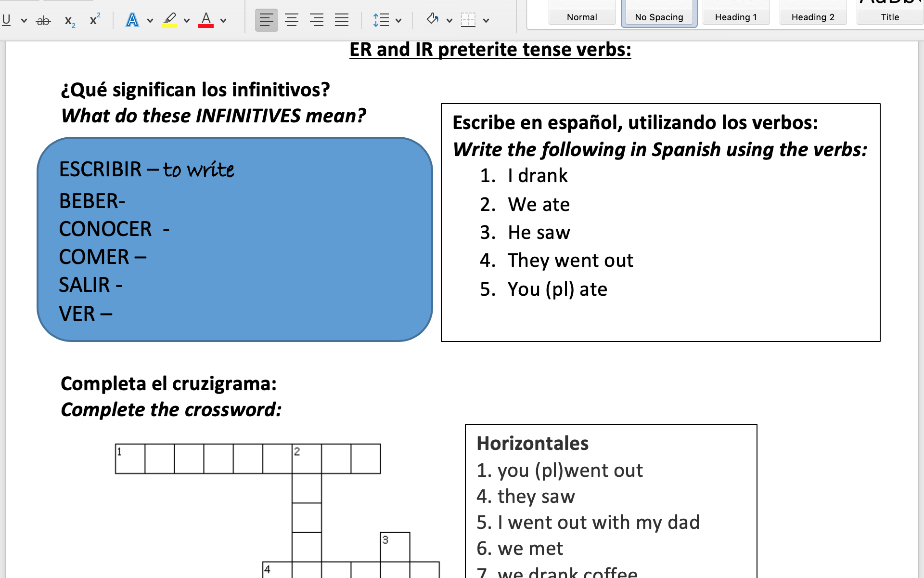Toggle Subscript formatting

pyautogui.click(x=70, y=20)
